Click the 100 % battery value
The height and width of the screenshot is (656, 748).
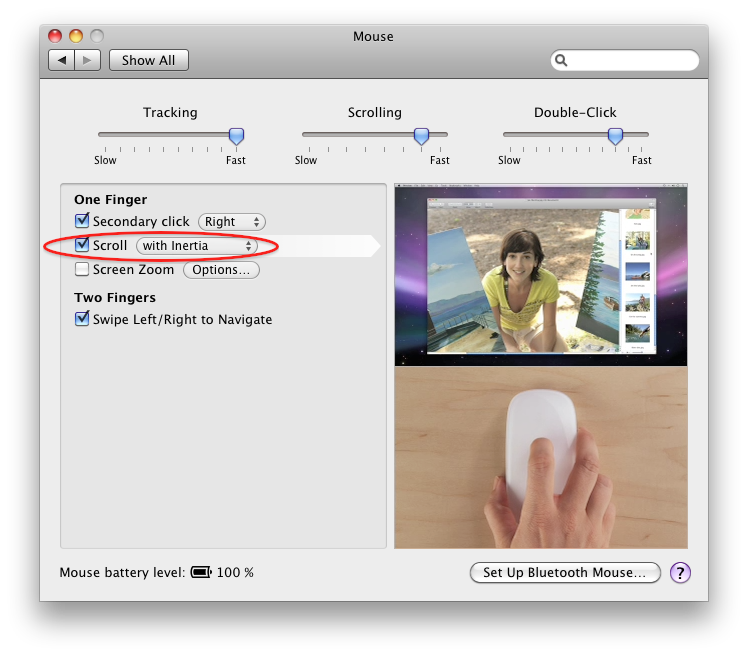click(235, 573)
